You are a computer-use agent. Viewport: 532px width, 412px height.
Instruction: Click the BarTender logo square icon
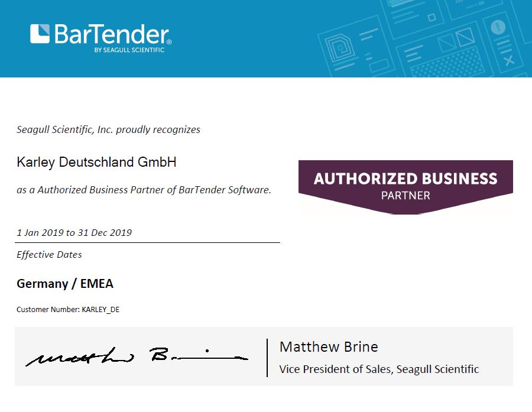[40, 34]
